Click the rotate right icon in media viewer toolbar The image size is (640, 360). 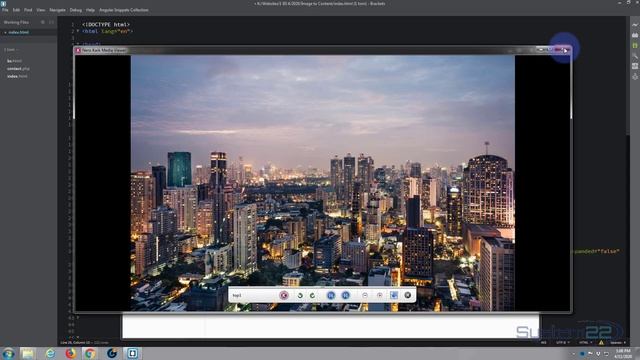(x=312, y=295)
